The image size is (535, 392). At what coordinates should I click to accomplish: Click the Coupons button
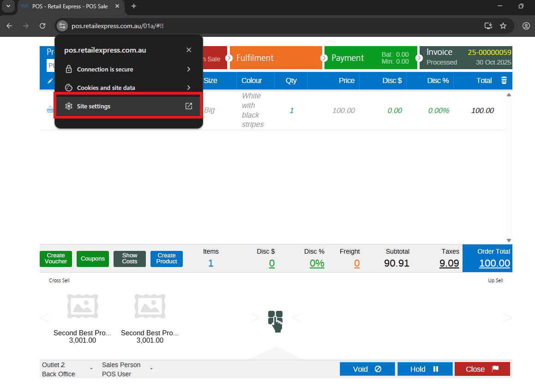pos(93,259)
